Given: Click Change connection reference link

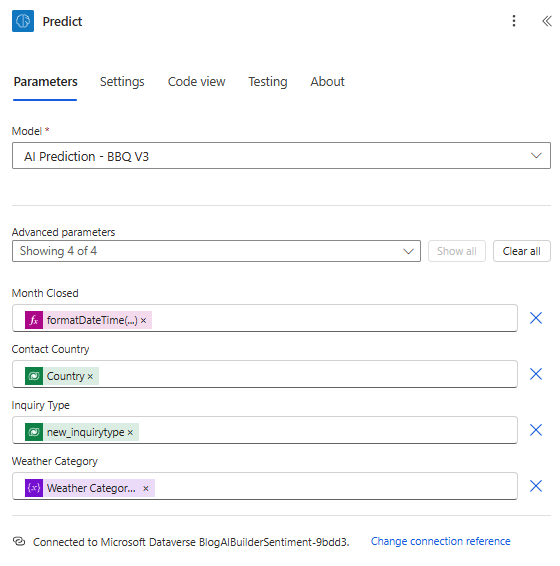Looking at the screenshot, I should [440, 541].
